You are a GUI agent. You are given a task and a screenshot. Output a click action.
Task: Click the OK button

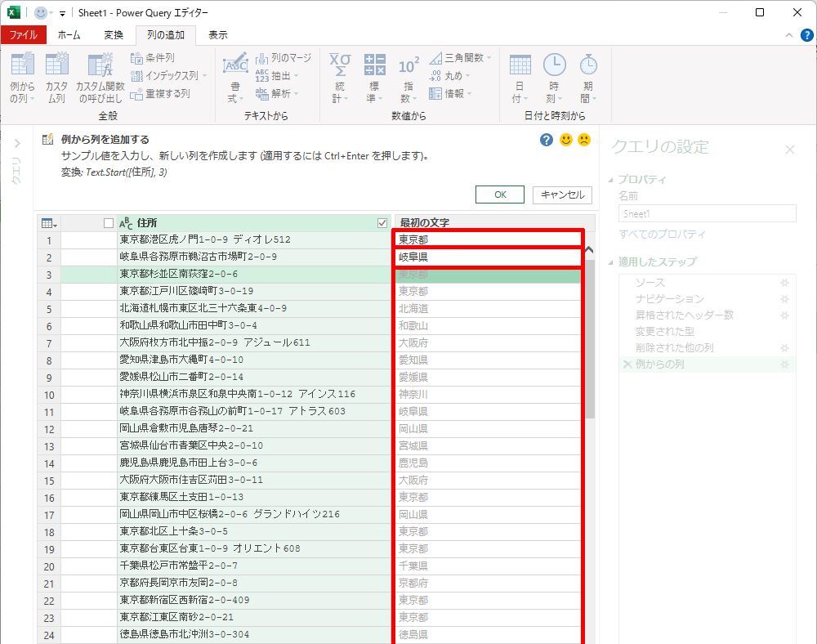[x=500, y=195]
